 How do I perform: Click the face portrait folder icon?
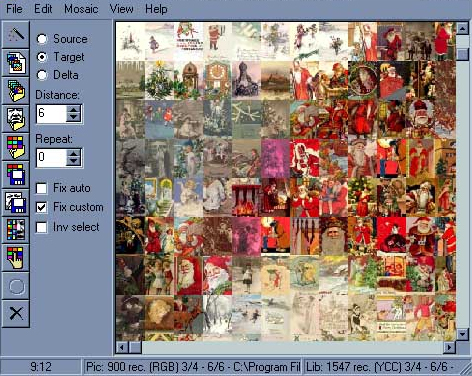16,119
